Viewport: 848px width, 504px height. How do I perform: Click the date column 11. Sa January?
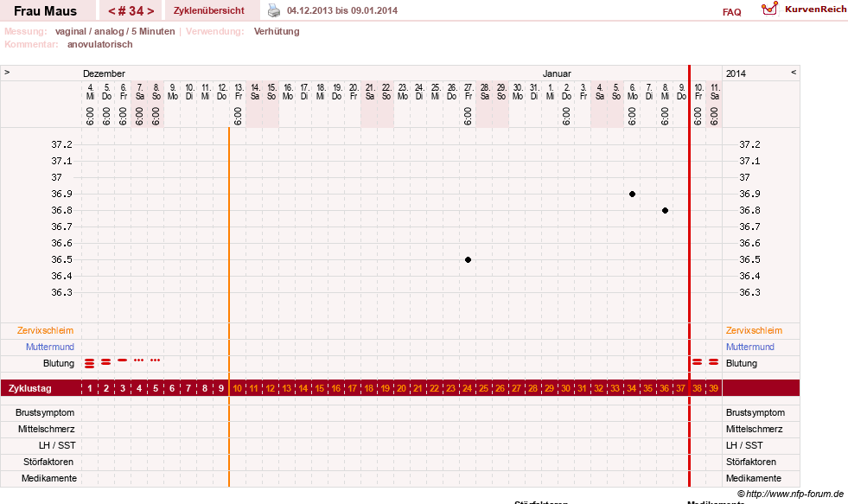pyautogui.click(x=714, y=92)
